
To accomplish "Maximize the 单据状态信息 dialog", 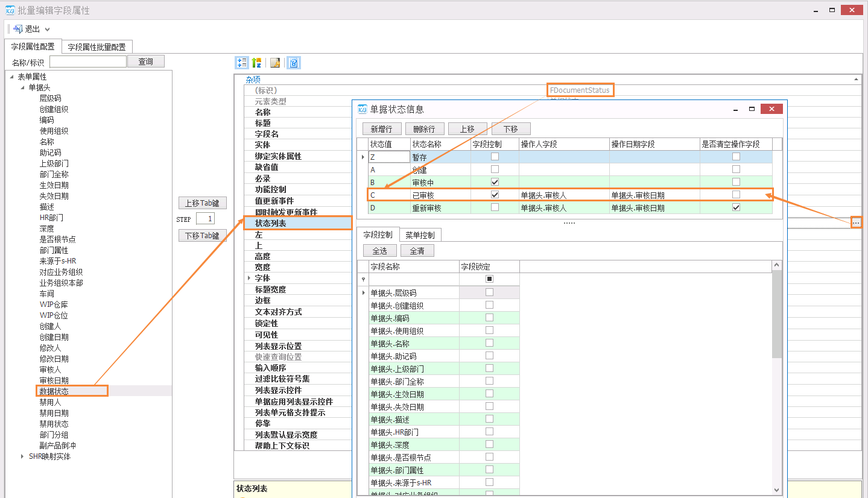I will point(752,109).
